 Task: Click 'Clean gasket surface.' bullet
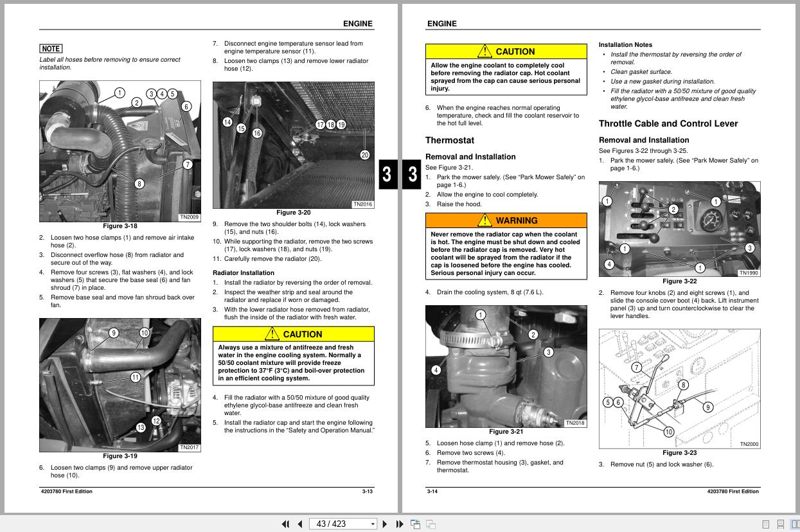(x=641, y=72)
